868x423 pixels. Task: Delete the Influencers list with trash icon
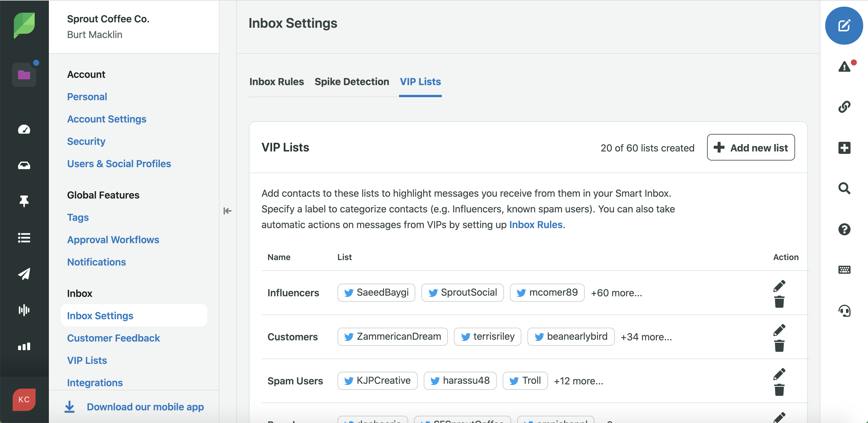point(779,302)
